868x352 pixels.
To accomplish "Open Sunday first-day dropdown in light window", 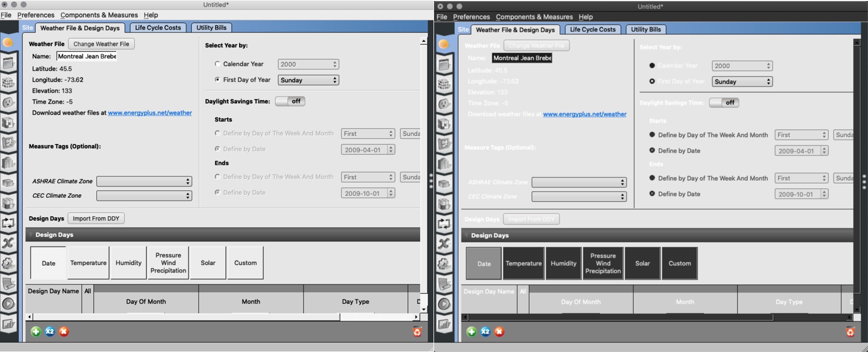I will [x=308, y=80].
